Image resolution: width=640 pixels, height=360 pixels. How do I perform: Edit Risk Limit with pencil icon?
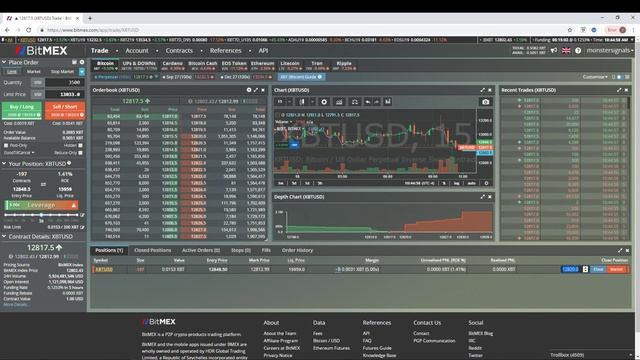[82, 227]
